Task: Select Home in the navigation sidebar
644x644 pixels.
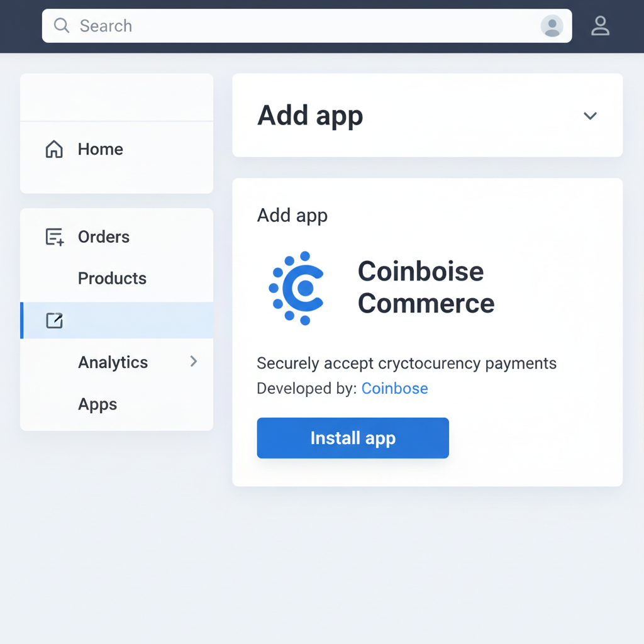Action: coord(100,149)
